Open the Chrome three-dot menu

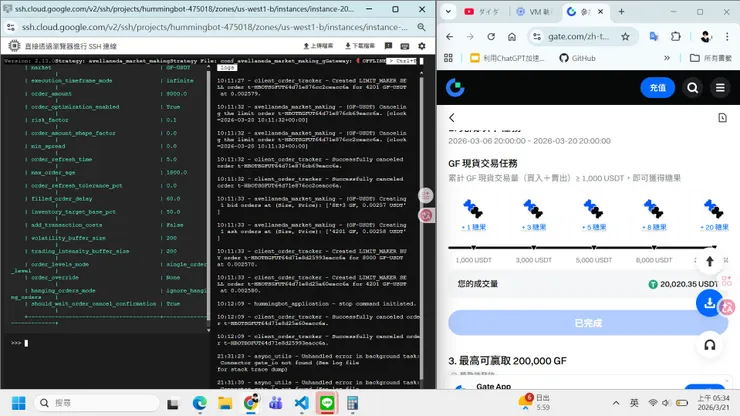[727, 36]
